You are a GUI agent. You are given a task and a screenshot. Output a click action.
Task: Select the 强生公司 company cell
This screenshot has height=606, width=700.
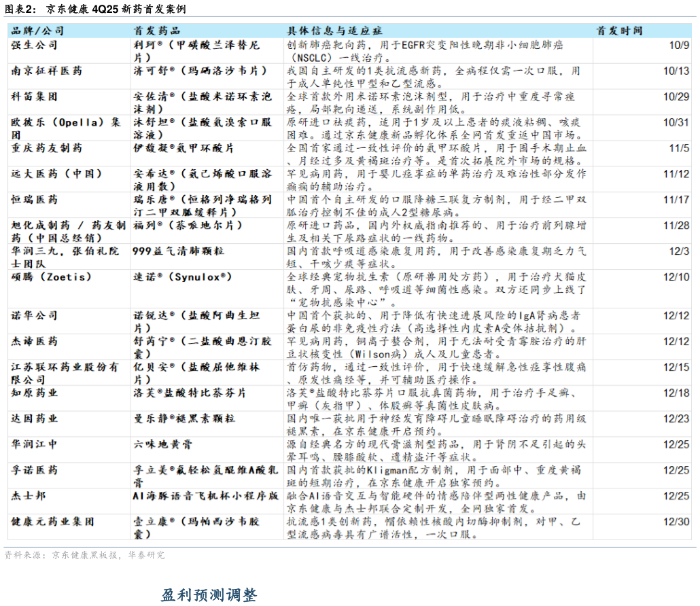tap(35, 46)
